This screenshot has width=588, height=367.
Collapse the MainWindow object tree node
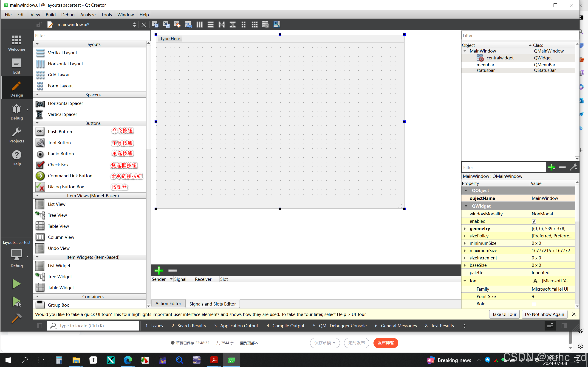click(465, 51)
